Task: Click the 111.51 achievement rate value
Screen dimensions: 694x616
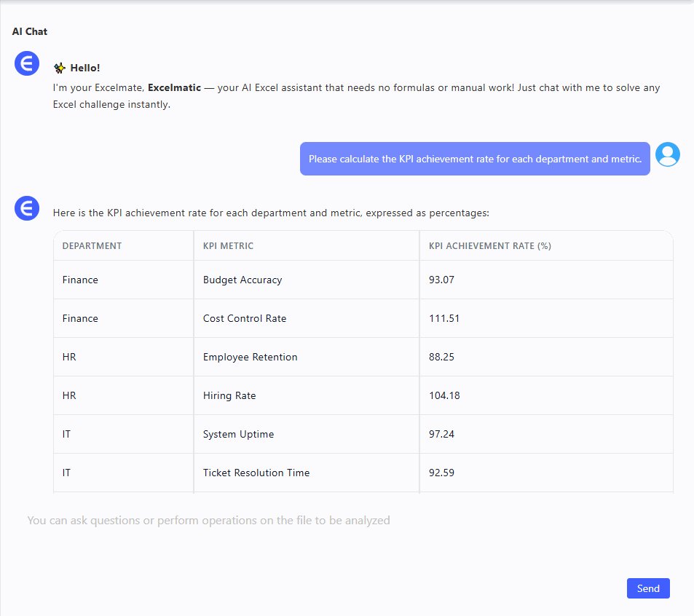Action: 444,318
